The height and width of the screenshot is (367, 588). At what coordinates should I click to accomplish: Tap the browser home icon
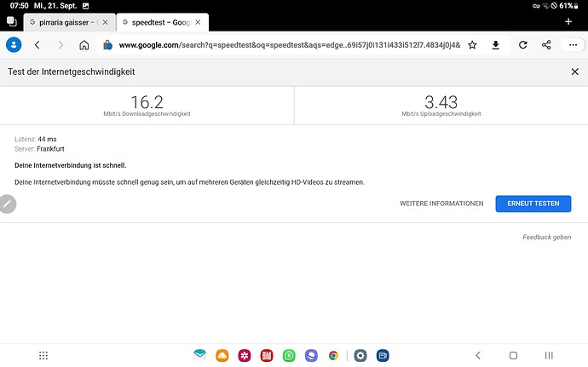(x=84, y=45)
